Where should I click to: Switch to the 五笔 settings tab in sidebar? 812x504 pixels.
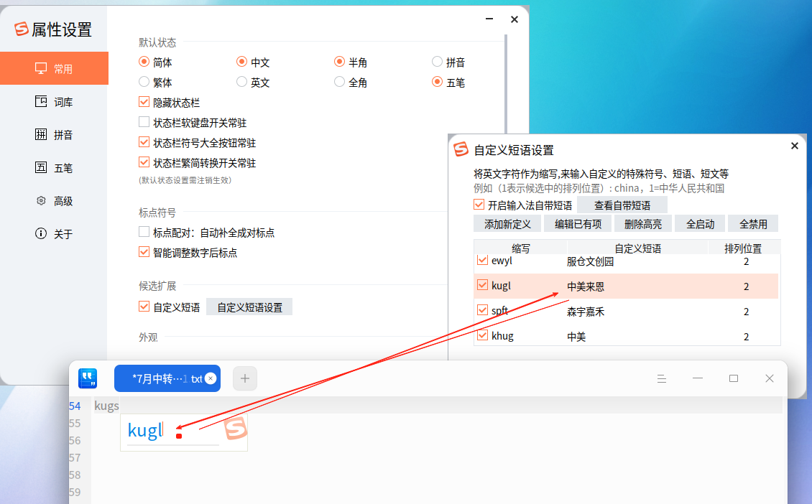coord(54,168)
